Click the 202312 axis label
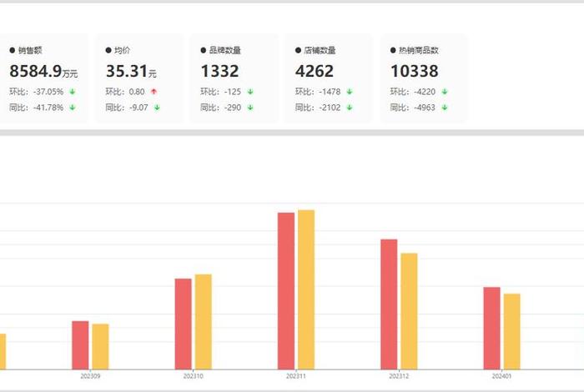Viewport: 584px width, 392px height. (x=399, y=376)
